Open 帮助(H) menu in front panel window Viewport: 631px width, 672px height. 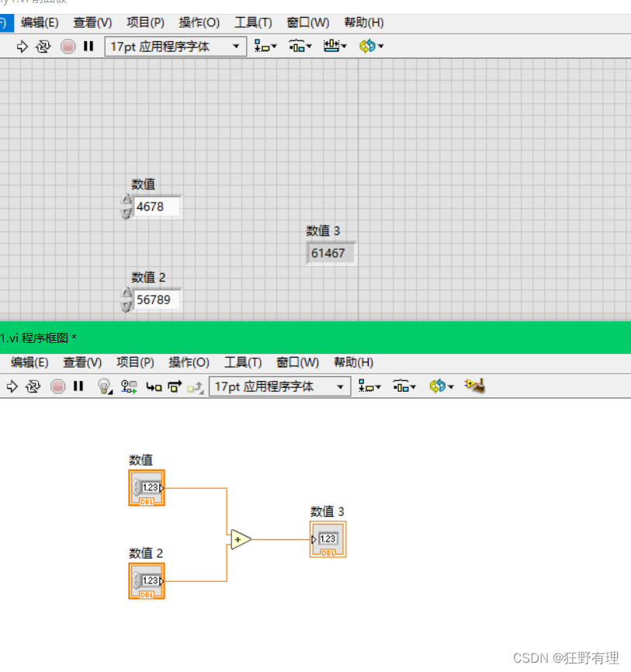pyautogui.click(x=363, y=23)
